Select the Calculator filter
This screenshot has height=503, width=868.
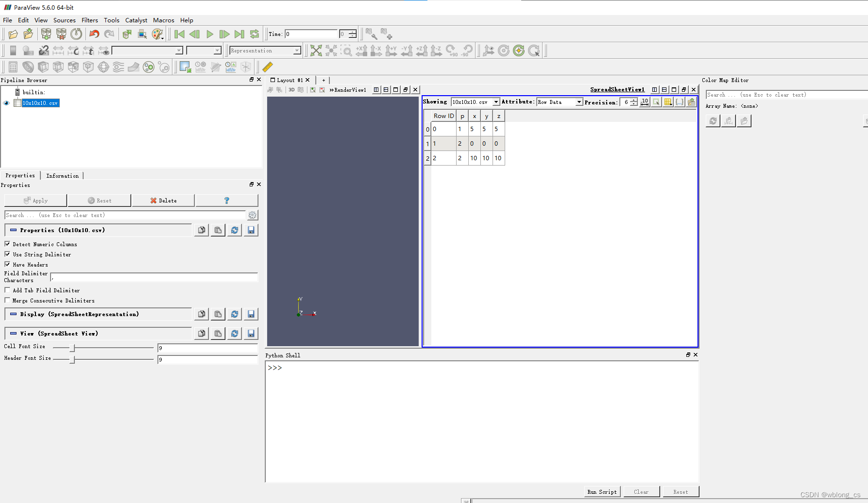coord(13,67)
